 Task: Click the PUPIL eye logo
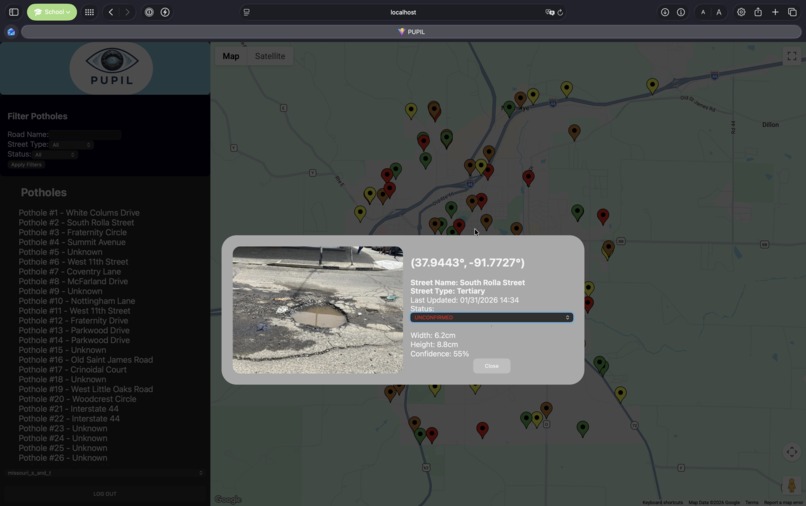click(x=111, y=68)
